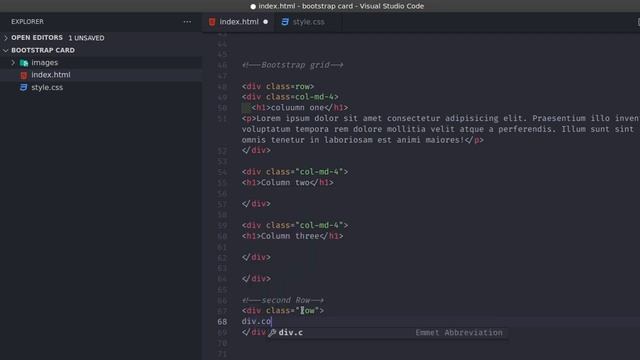
Task: Click the wrench icon beside div.c suggestion
Action: coord(272,333)
